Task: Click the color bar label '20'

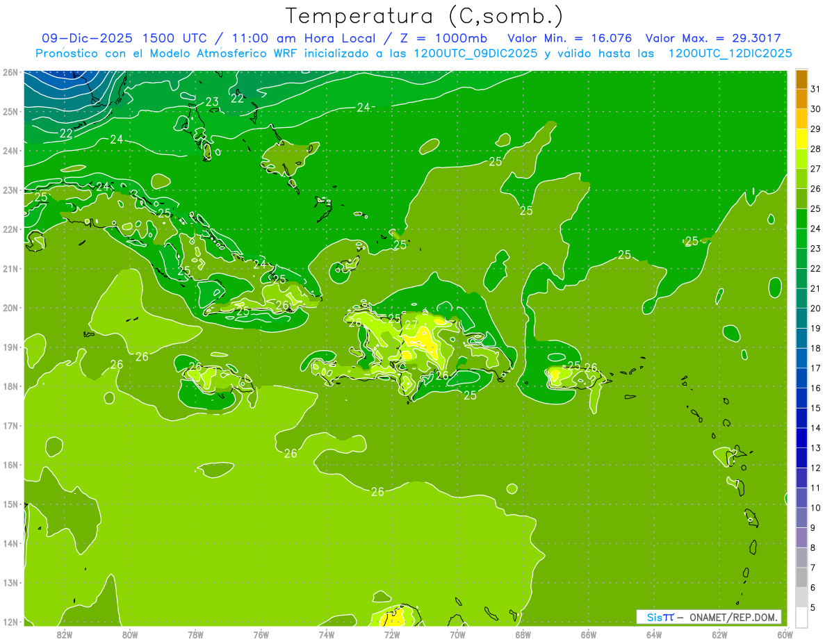Action: [x=816, y=308]
